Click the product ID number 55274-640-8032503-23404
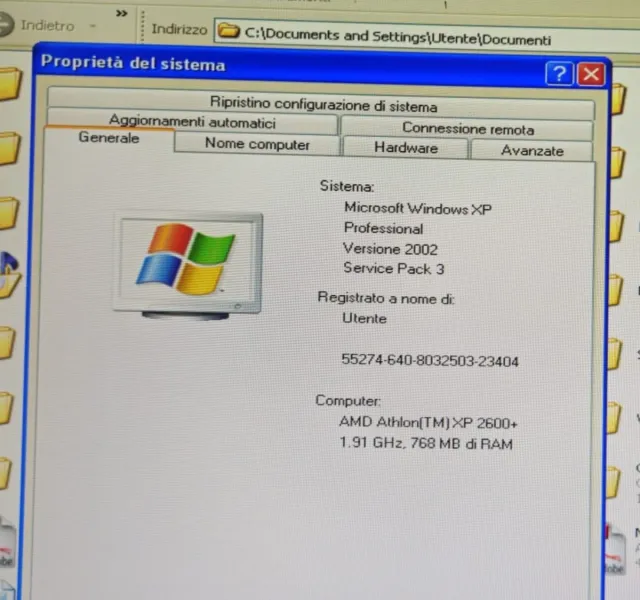The width and height of the screenshot is (640, 600). tap(430, 361)
